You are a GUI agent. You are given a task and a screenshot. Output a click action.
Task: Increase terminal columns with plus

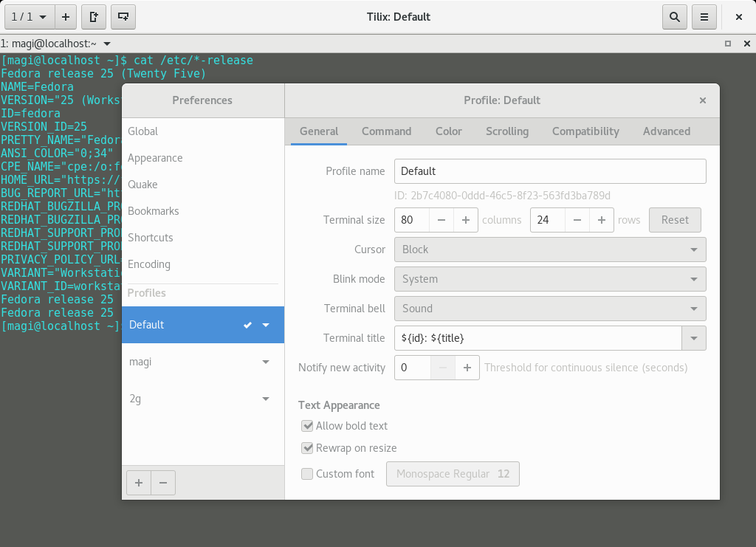pos(466,220)
